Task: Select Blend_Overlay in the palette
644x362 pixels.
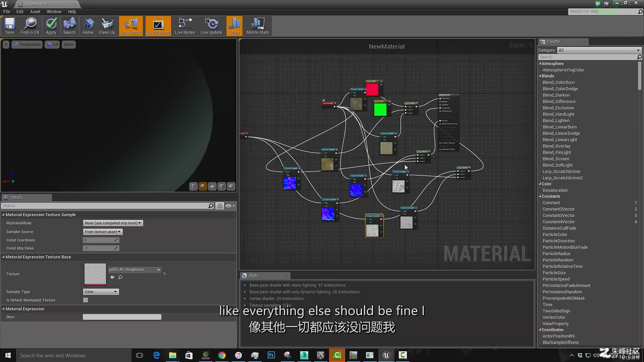Action: (556, 146)
